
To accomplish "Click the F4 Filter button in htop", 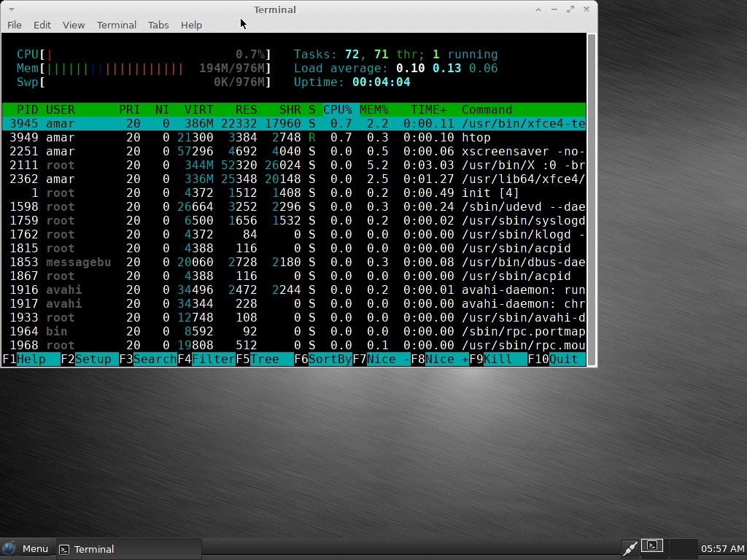I will pyautogui.click(x=206, y=359).
